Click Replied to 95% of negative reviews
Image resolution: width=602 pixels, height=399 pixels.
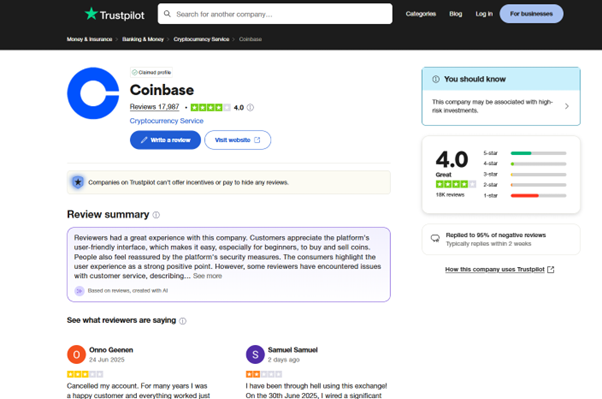(x=496, y=235)
